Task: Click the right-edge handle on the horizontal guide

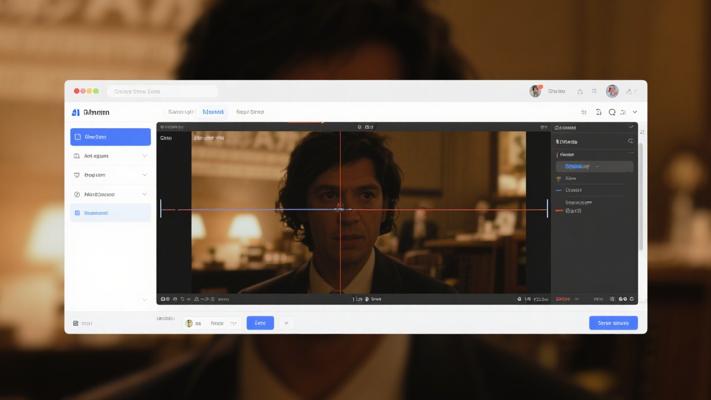Action: [x=548, y=208]
